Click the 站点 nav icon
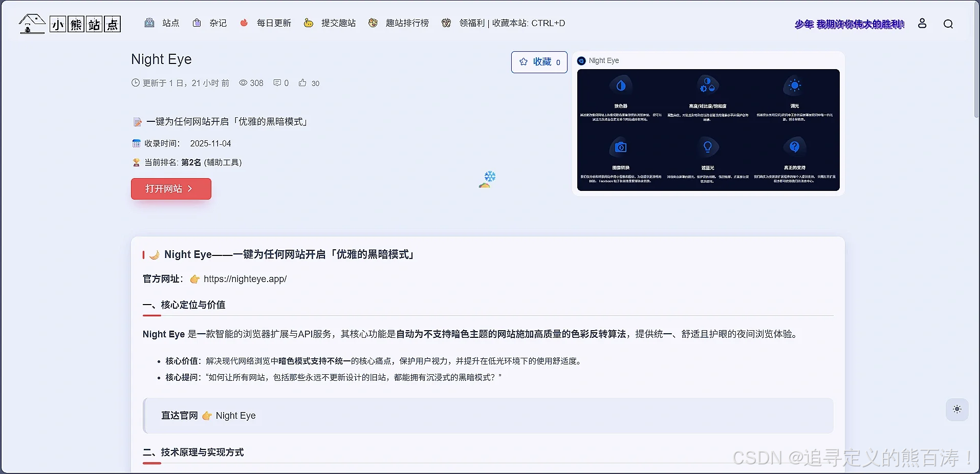This screenshot has width=980, height=474. coord(149,23)
